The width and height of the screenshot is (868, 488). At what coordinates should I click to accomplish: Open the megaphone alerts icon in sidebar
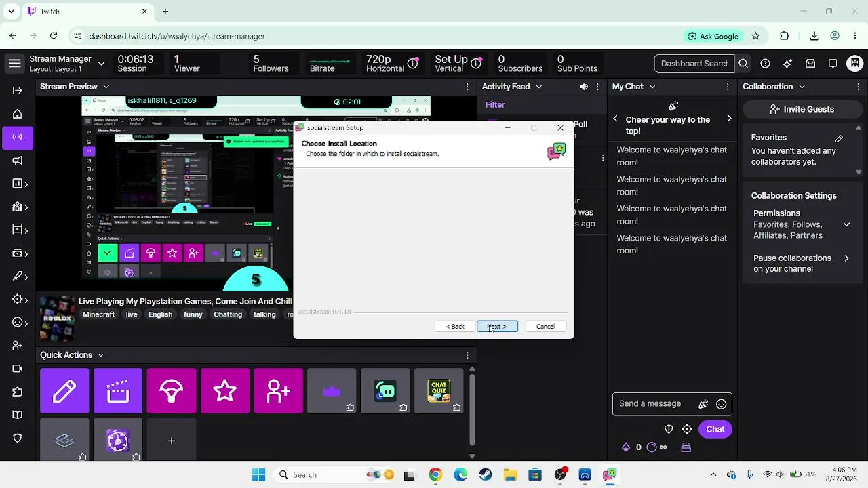[x=18, y=161]
